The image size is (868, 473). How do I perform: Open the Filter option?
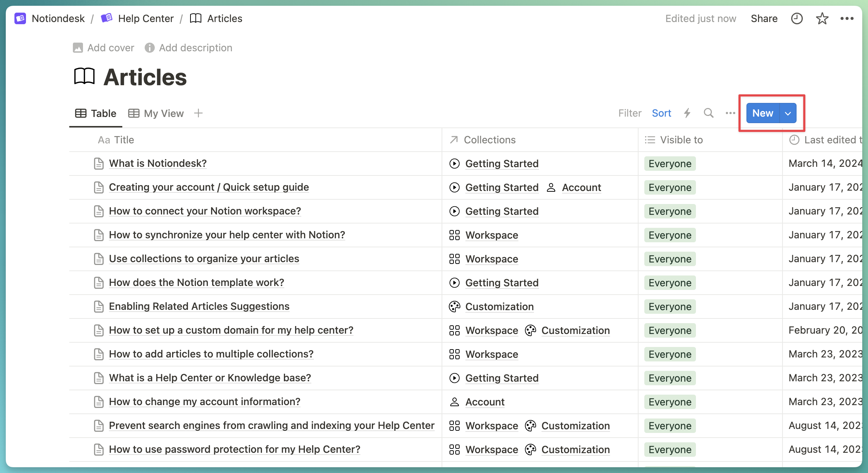click(630, 113)
